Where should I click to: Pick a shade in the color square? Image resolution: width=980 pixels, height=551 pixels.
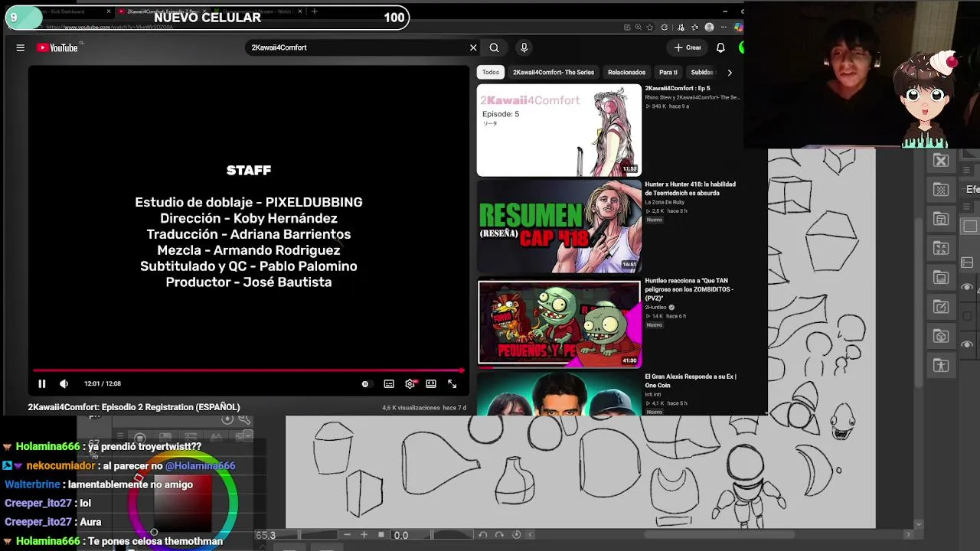pos(183,505)
